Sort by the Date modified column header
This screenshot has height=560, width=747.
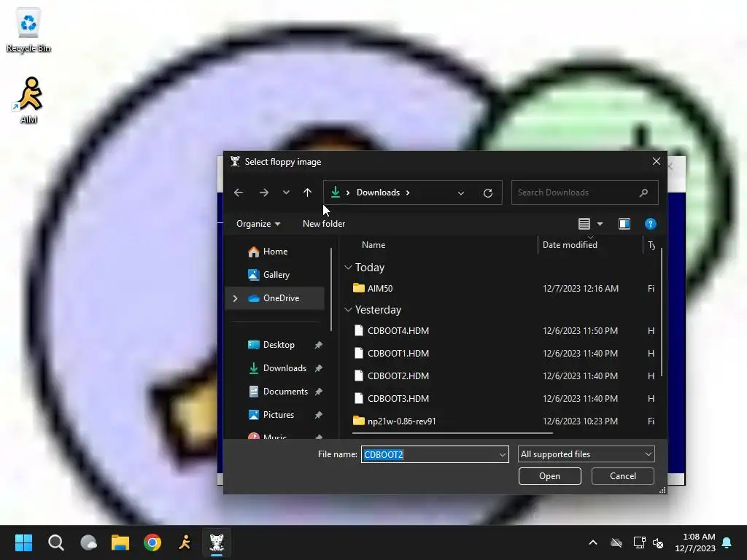coord(570,245)
